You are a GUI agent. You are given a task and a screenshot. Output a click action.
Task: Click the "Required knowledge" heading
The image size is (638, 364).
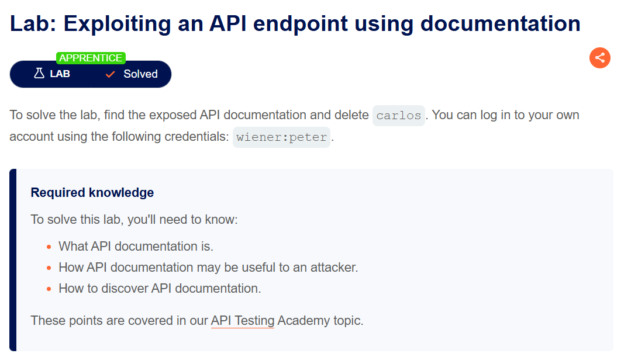(x=92, y=192)
